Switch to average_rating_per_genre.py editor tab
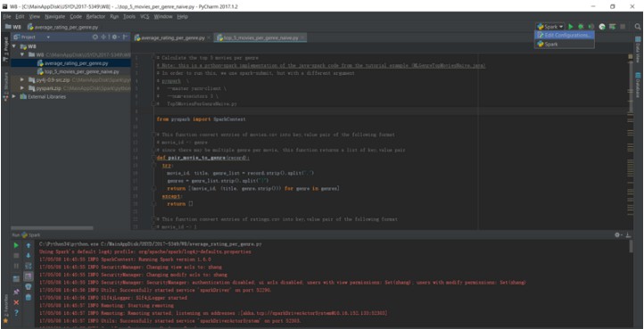644x329 pixels. (172, 37)
